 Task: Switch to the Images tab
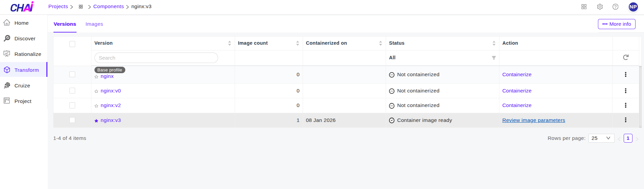[x=94, y=24]
